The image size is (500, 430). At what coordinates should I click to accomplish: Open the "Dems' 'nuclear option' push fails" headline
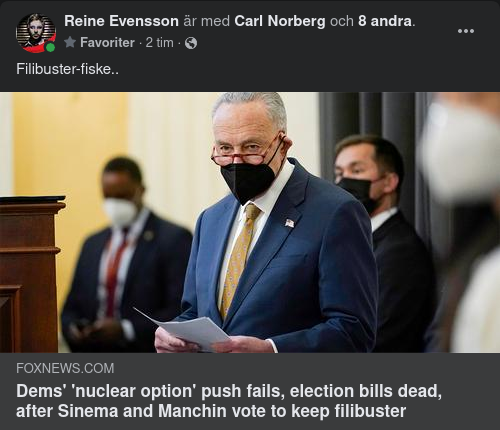[x=229, y=391]
